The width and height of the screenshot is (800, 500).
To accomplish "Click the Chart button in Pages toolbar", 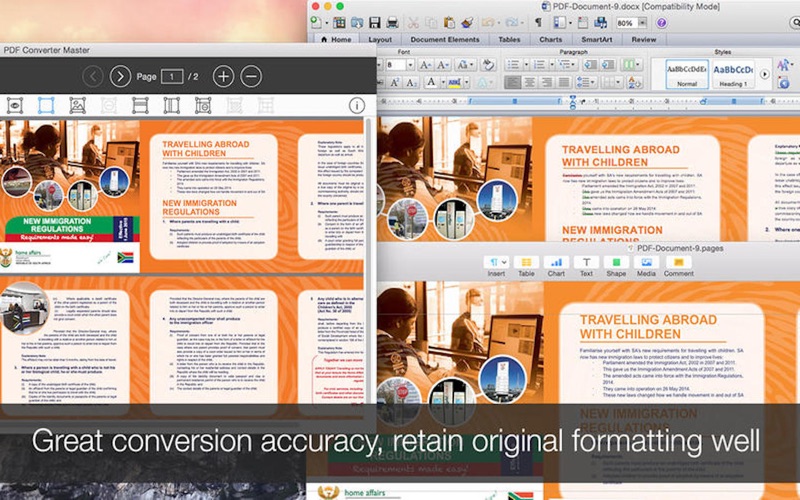I will click(x=556, y=266).
